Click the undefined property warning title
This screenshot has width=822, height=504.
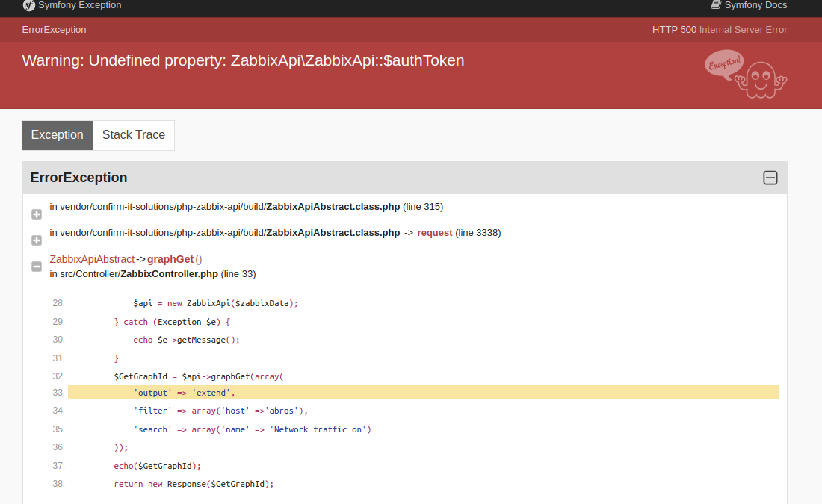click(243, 60)
